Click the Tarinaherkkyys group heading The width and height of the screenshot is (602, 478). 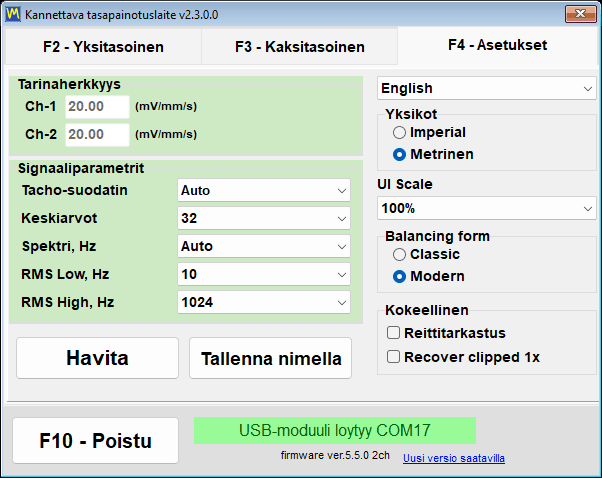[x=69, y=84]
